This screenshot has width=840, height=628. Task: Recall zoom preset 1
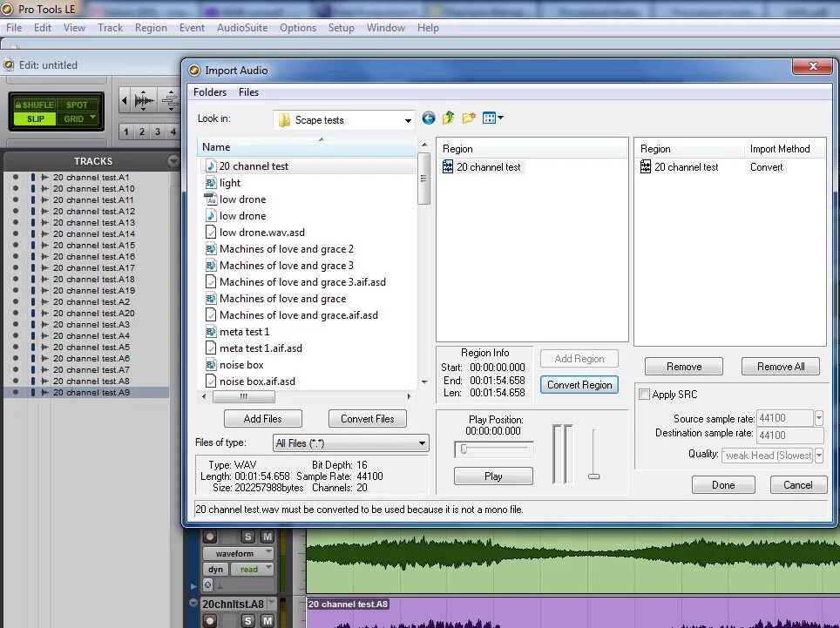pos(126,132)
